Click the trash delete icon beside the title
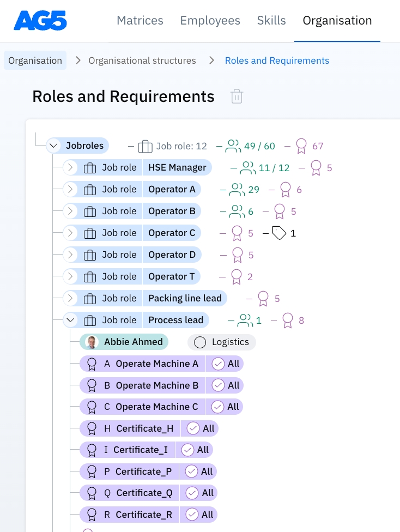Viewport: 400px width, 532px height. [237, 96]
